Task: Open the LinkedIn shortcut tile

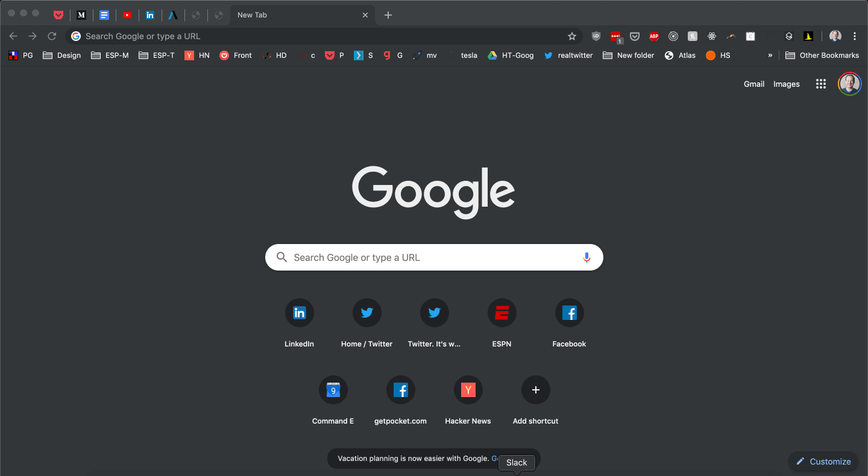Action: [300, 323]
